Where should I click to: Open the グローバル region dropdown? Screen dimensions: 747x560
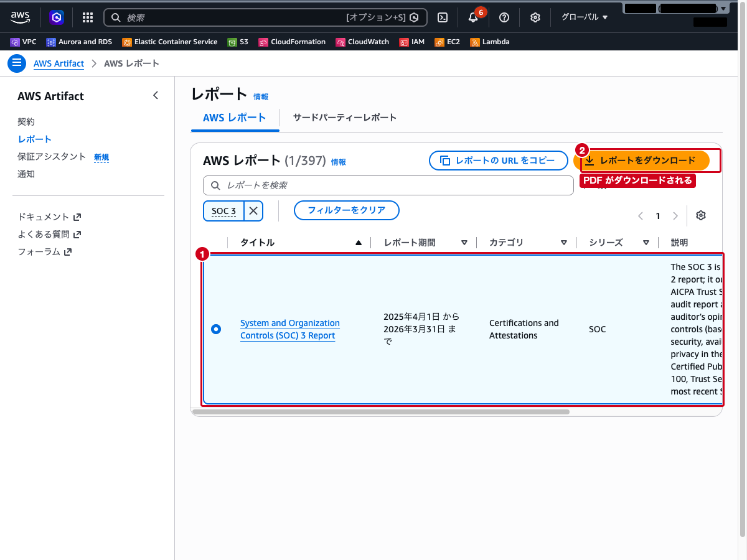585,17
